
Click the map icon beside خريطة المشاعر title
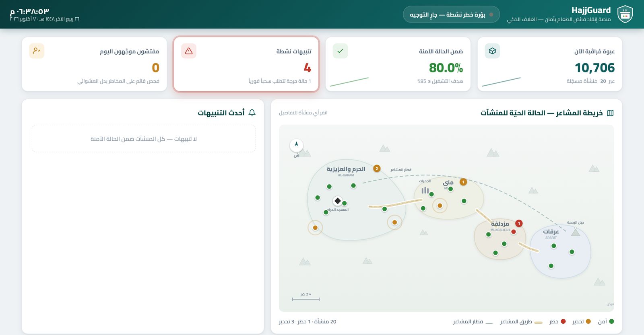point(610,113)
